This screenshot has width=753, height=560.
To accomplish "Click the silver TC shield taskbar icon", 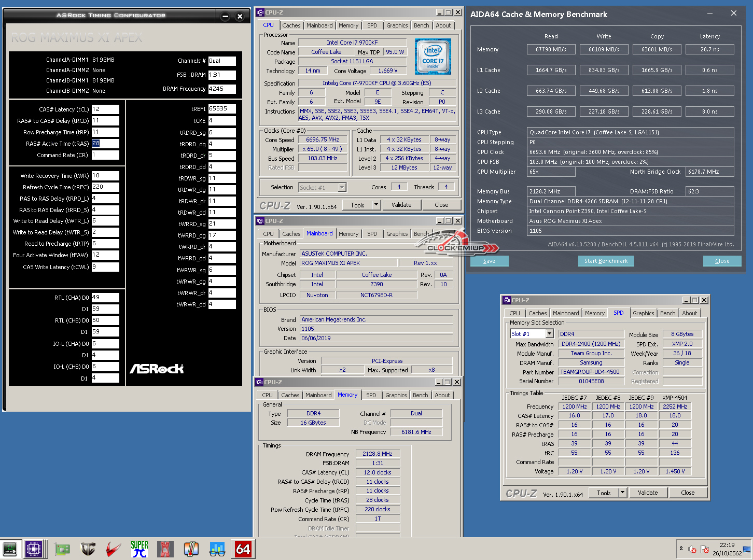I will [89, 549].
